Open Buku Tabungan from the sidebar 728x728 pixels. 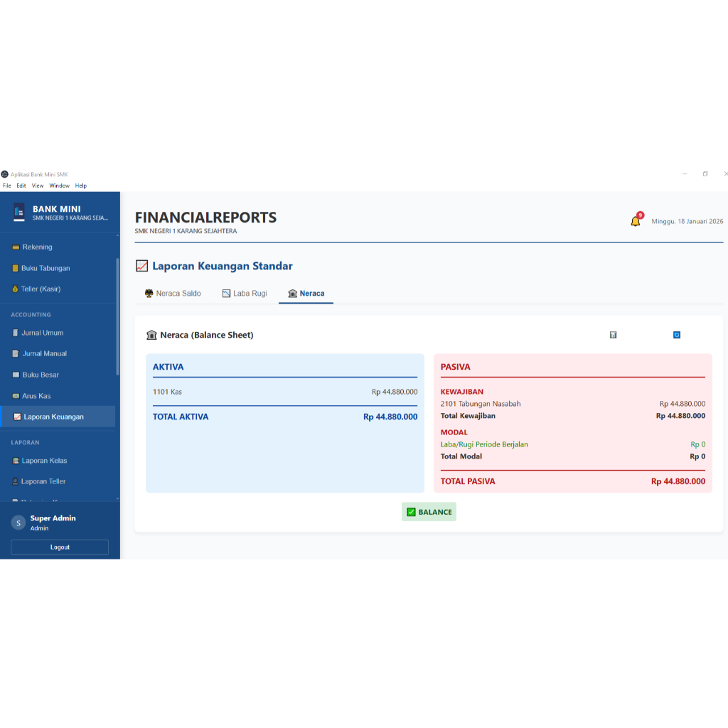click(x=58, y=268)
